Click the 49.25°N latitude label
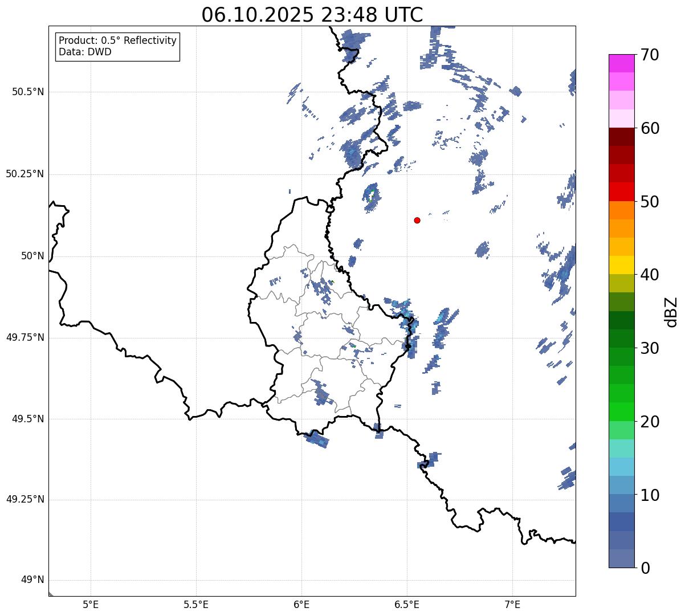Image resolution: width=685 pixels, height=616 pixels. tap(25, 500)
